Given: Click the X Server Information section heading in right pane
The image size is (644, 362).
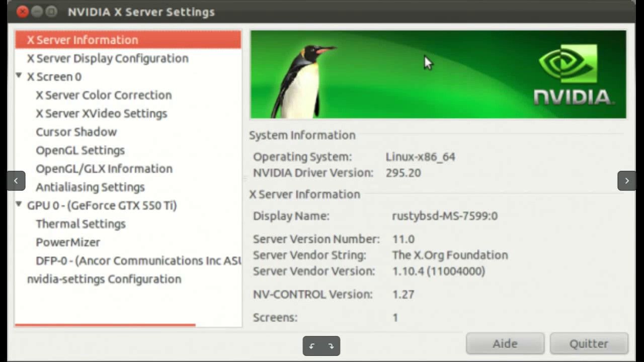Looking at the screenshot, I should [x=305, y=195].
